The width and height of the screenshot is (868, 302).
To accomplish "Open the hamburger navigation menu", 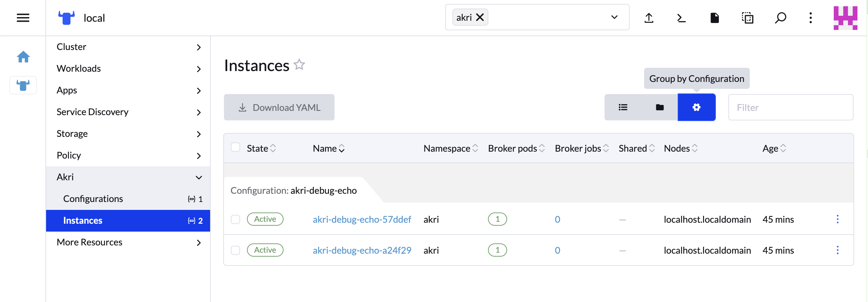I will [x=23, y=18].
